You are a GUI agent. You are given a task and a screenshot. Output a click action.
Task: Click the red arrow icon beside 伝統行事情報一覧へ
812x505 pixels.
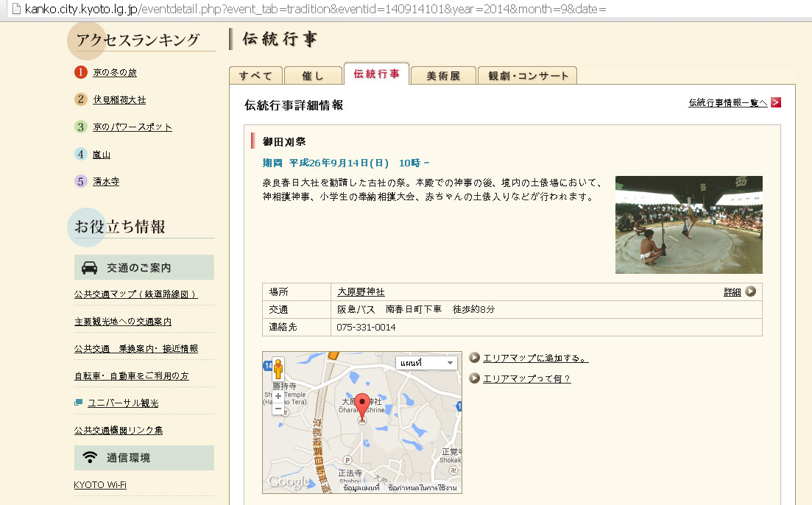[775, 102]
